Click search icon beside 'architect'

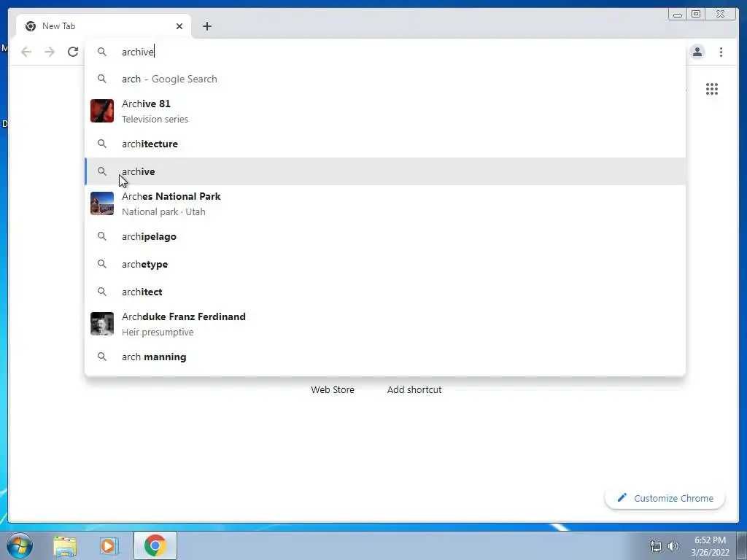[x=102, y=292]
